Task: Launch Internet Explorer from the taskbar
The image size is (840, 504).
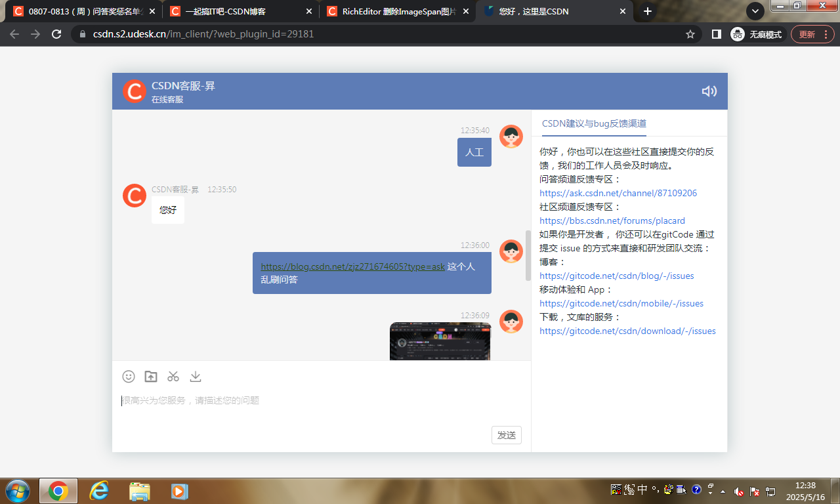Action: click(99, 491)
